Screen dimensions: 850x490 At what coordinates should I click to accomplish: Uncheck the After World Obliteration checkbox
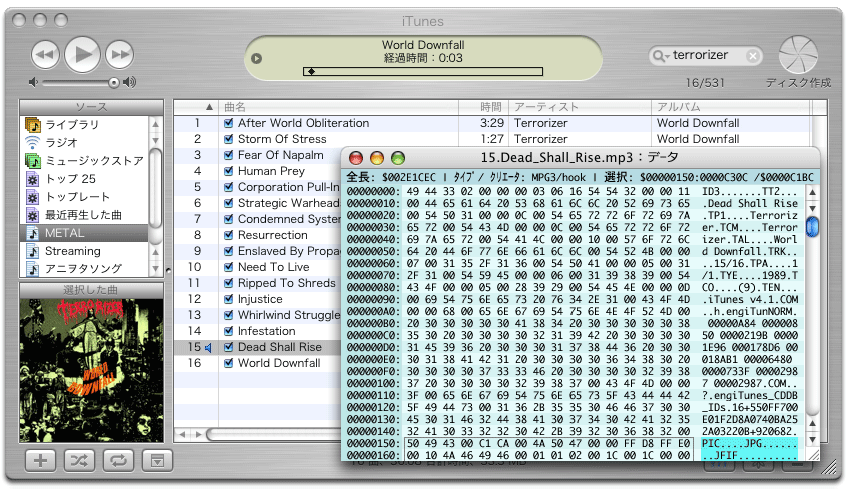[x=229, y=124]
